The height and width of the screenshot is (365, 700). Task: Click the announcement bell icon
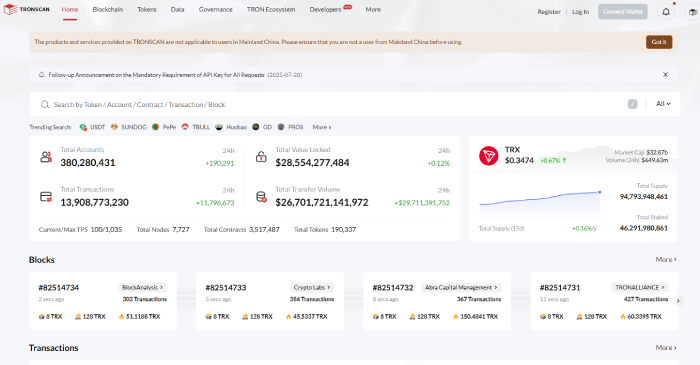pyautogui.click(x=42, y=75)
